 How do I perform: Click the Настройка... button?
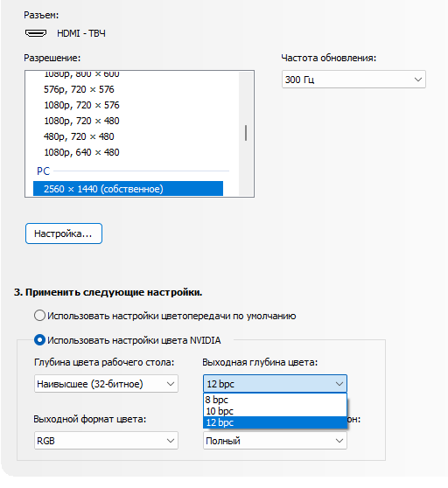[64, 234]
